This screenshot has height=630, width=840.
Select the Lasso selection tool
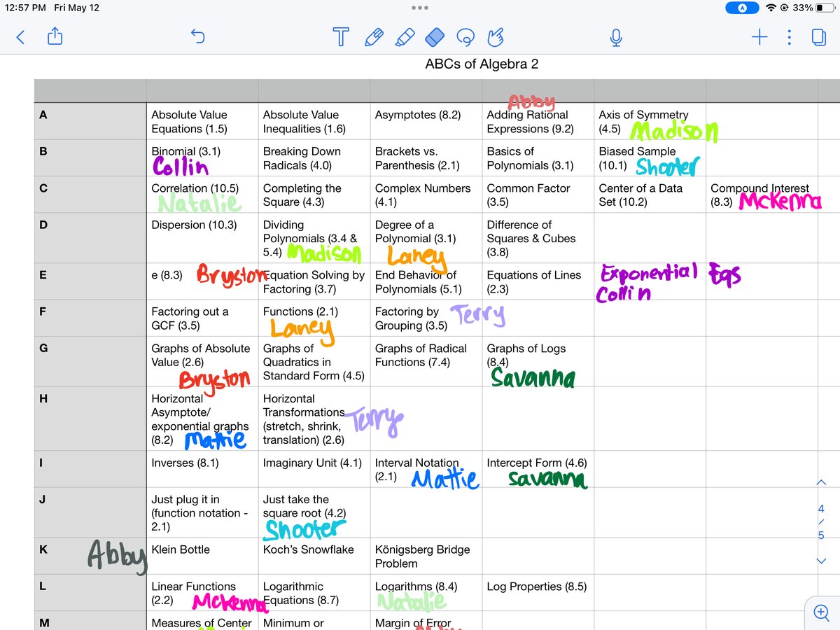[x=465, y=36]
